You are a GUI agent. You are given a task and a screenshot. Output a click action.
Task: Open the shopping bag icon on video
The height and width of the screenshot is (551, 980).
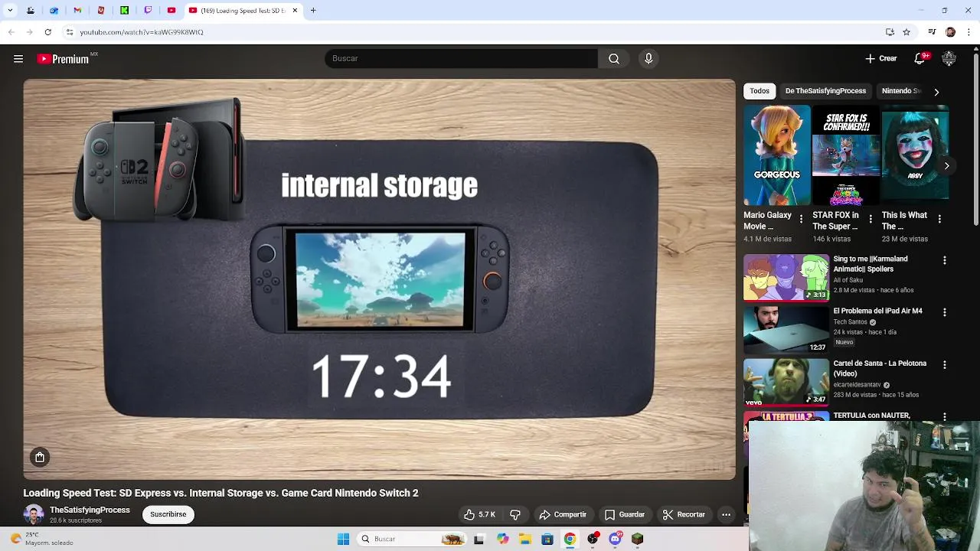coord(40,457)
